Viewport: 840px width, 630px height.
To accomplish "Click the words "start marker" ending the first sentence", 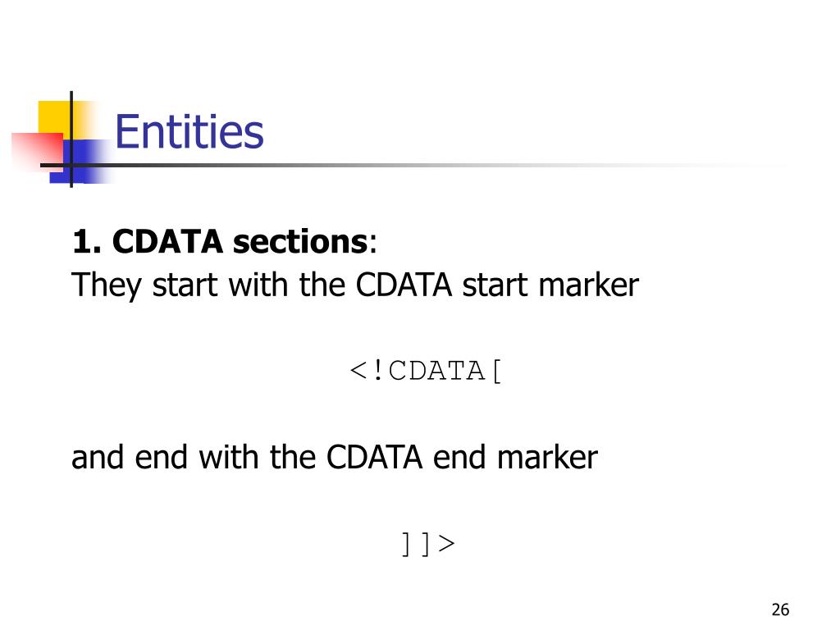I will pyautogui.click(x=550, y=285).
